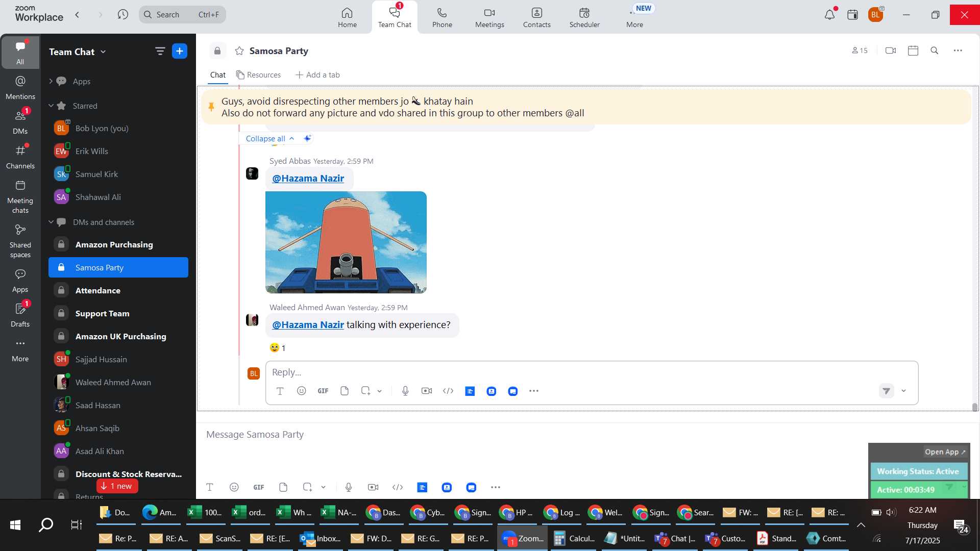Open notifications bell icon
The height and width of the screenshot is (551, 980).
tap(829, 14)
